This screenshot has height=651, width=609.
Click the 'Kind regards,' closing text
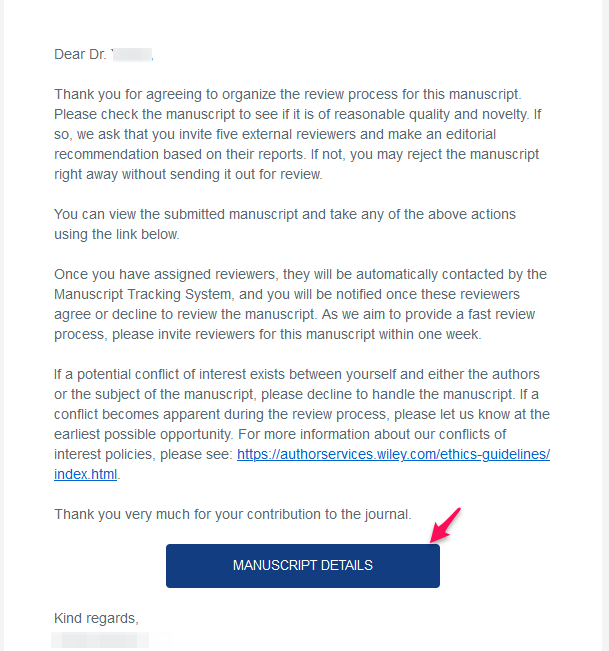96,618
